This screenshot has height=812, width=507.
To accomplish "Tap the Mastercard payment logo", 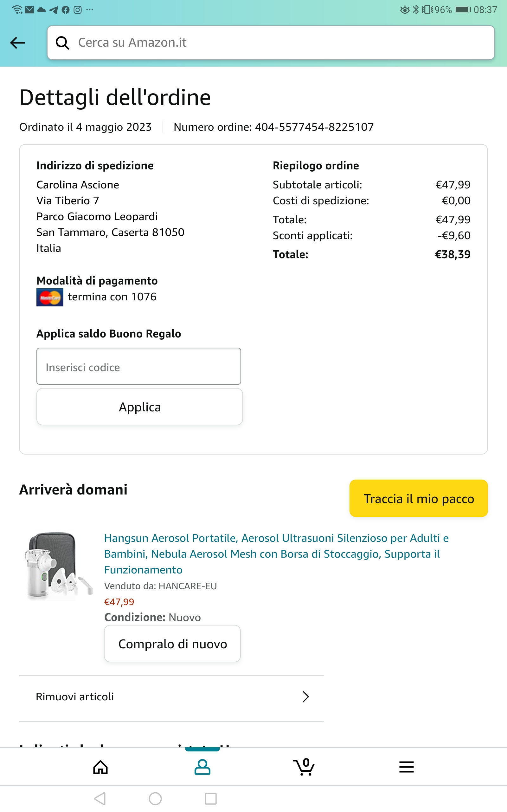I will (x=50, y=297).
